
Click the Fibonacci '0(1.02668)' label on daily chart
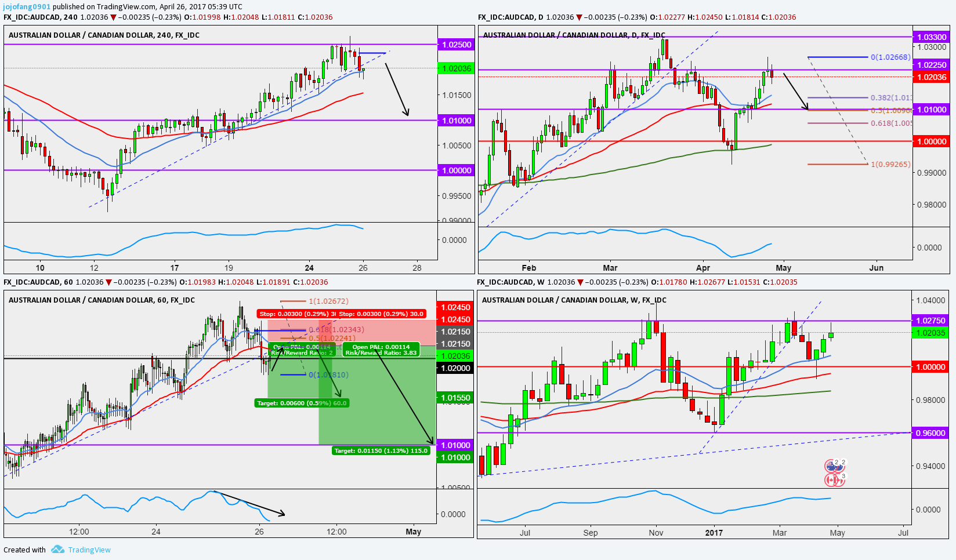click(x=890, y=57)
